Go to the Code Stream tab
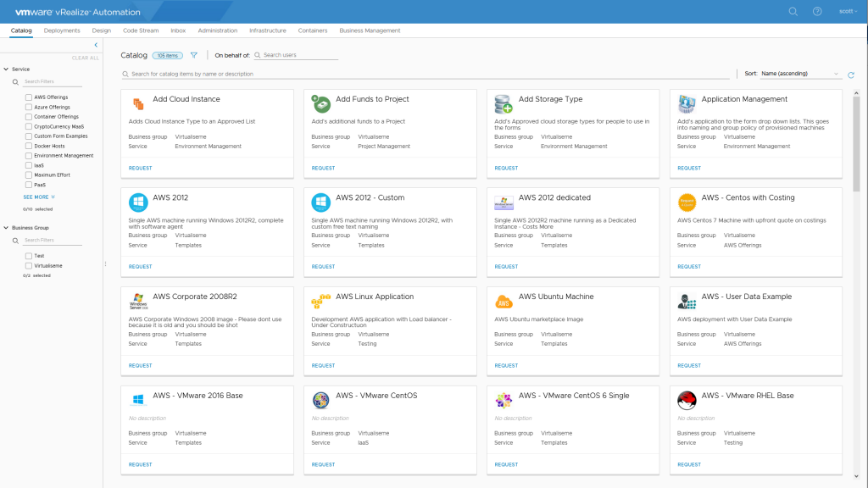The height and width of the screenshot is (488, 868). 141,30
